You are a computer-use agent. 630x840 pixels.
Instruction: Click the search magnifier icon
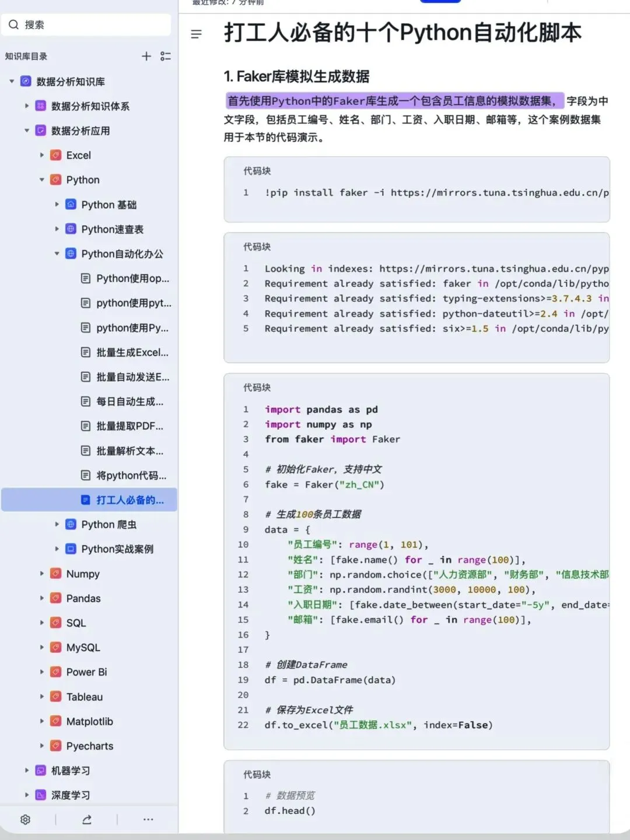pos(13,24)
